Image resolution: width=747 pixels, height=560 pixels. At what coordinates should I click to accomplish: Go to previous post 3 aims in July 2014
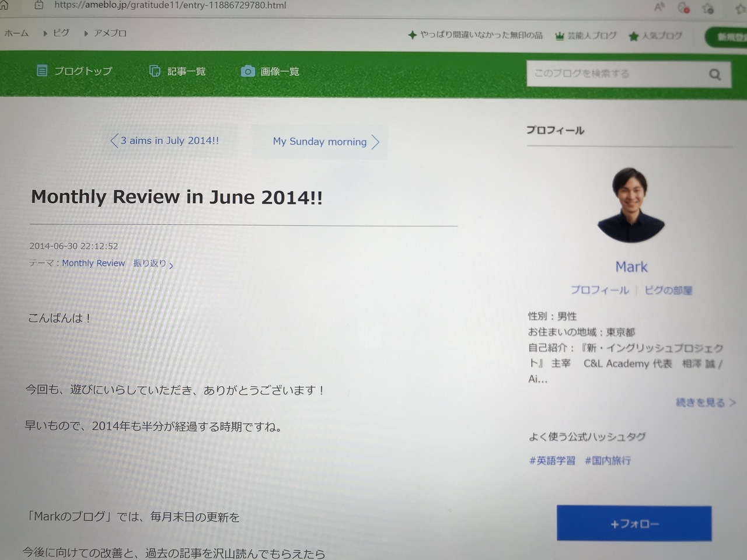pyautogui.click(x=165, y=141)
